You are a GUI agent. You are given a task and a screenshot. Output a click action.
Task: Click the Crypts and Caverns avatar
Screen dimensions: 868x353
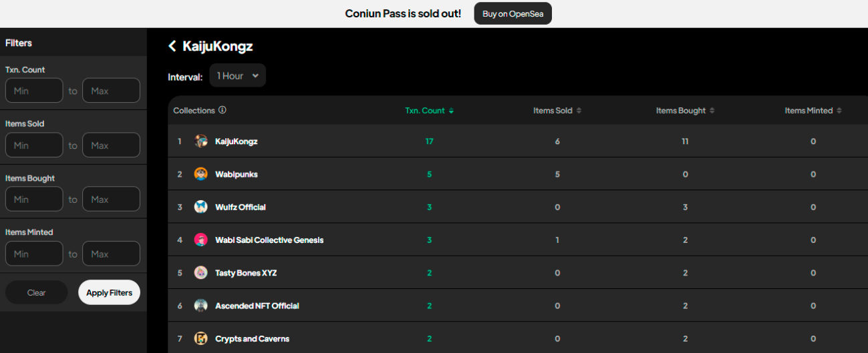point(201,338)
